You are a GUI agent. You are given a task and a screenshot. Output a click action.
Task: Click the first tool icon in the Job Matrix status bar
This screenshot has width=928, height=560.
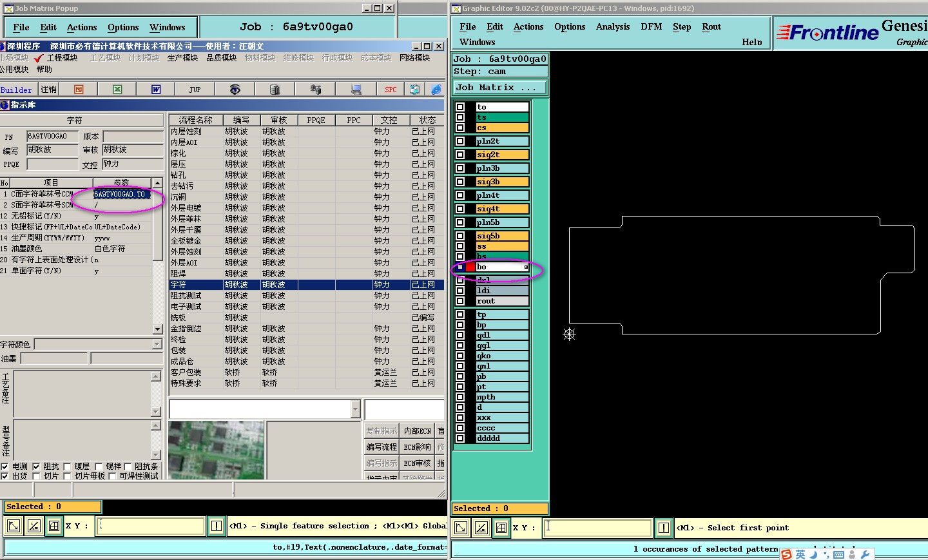tap(13, 526)
